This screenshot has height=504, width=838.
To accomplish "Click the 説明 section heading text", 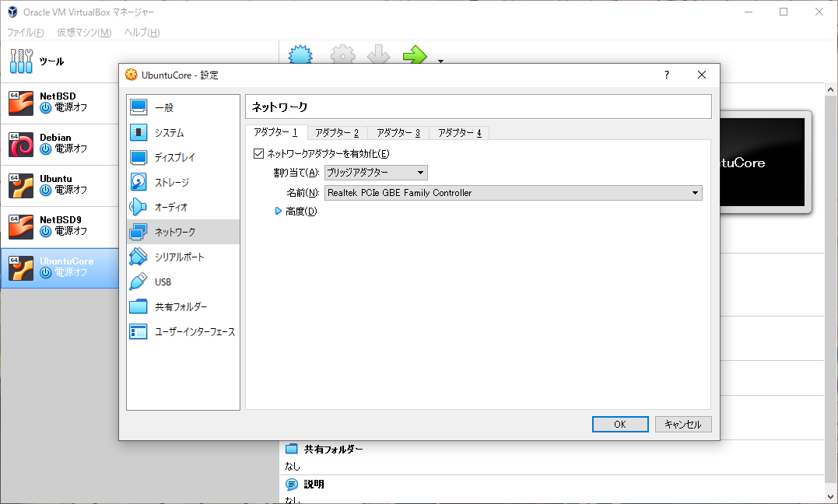I will (314, 485).
